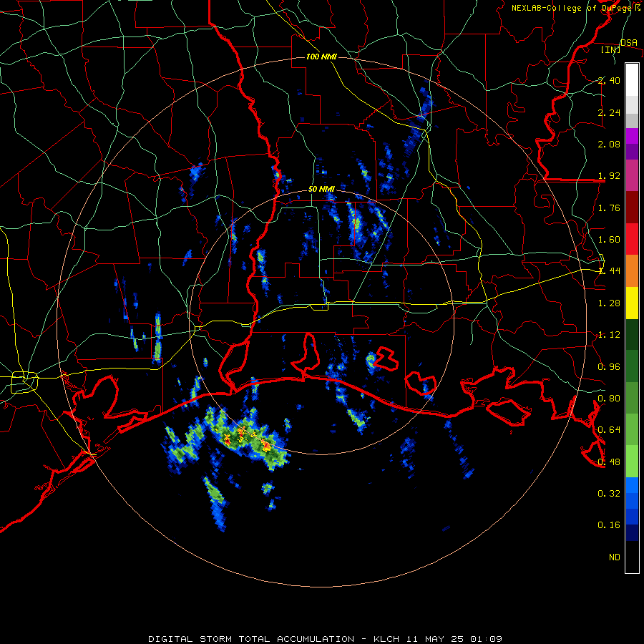Click the bright blue swatch in the color scale
This screenshot has width=644, height=644.
pyautogui.click(x=632, y=485)
